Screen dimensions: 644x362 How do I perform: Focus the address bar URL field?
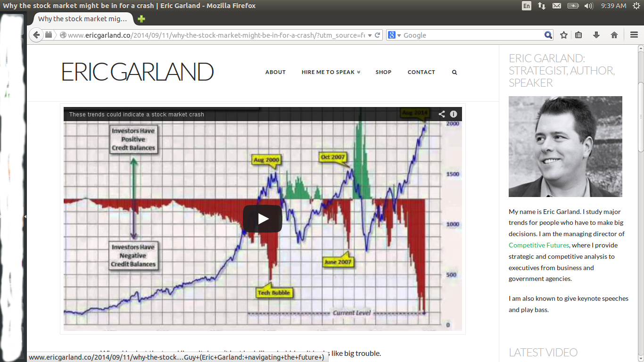217,35
